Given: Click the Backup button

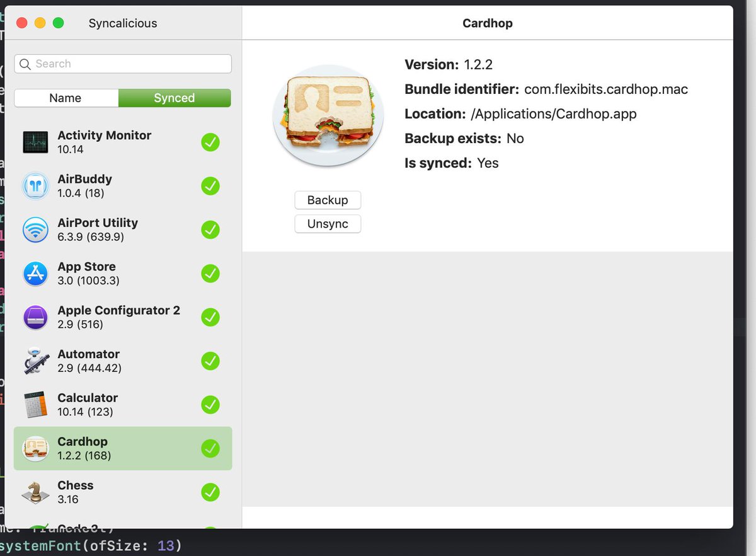Looking at the screenshot, I should (x=328, y=200).
